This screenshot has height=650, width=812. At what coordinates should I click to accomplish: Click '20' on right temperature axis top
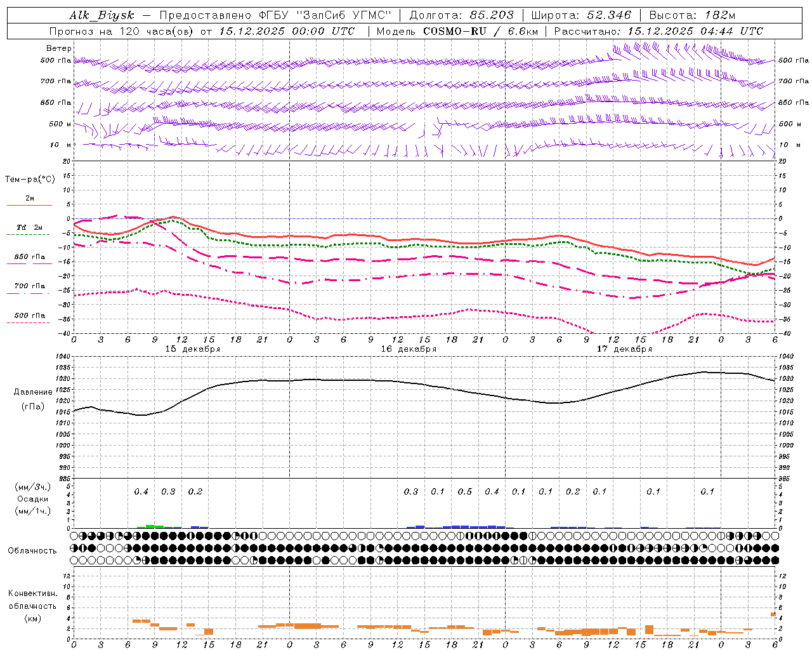(x=783, y=161)
